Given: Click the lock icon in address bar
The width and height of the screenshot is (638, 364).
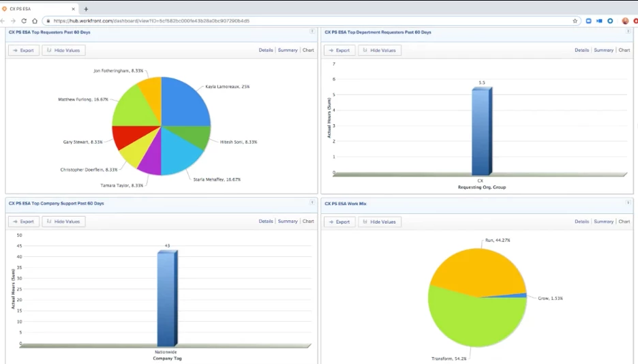Looking at the screenshot, I should pyautogui.click(x=48, y=20).
